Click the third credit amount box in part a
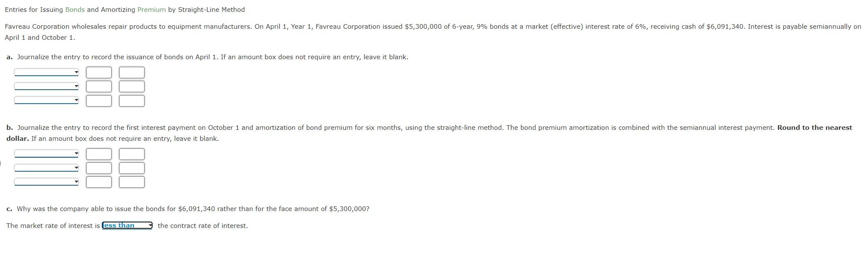The image size is (868, 255). 131,101
